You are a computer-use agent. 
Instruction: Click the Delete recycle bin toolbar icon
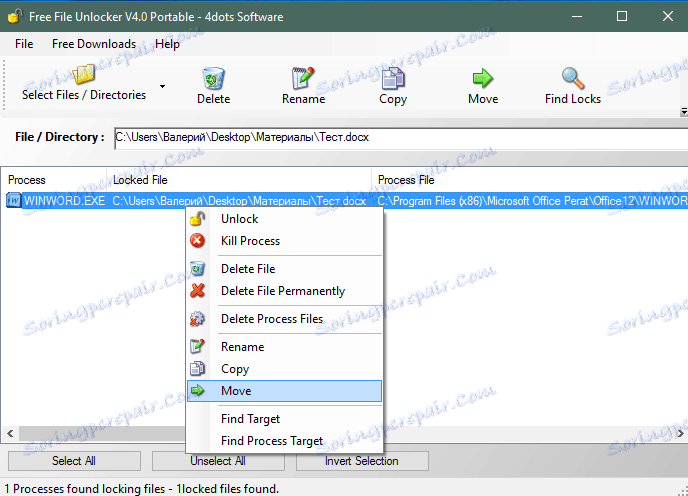tap(214, 79)
